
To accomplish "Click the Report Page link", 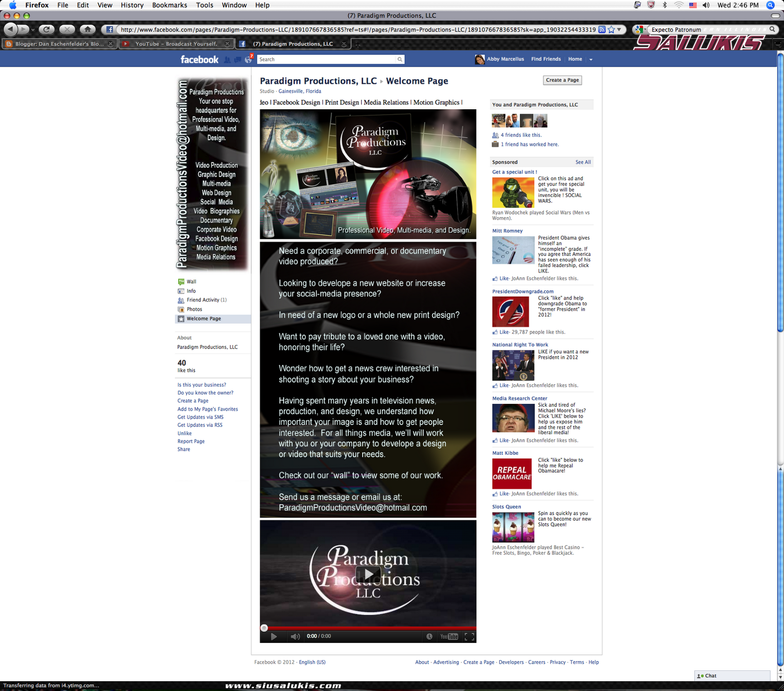I will coord(191,442).
